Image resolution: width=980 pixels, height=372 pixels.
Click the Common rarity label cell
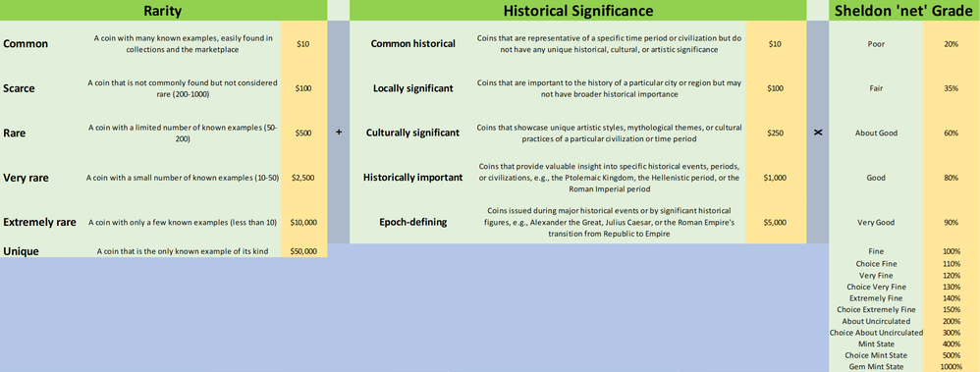tap(38, 44)
